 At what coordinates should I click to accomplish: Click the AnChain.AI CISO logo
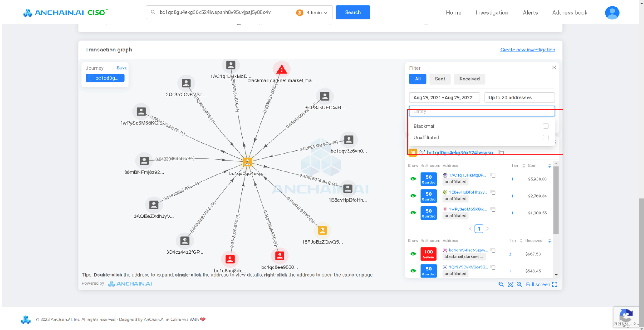pos(65,12)
